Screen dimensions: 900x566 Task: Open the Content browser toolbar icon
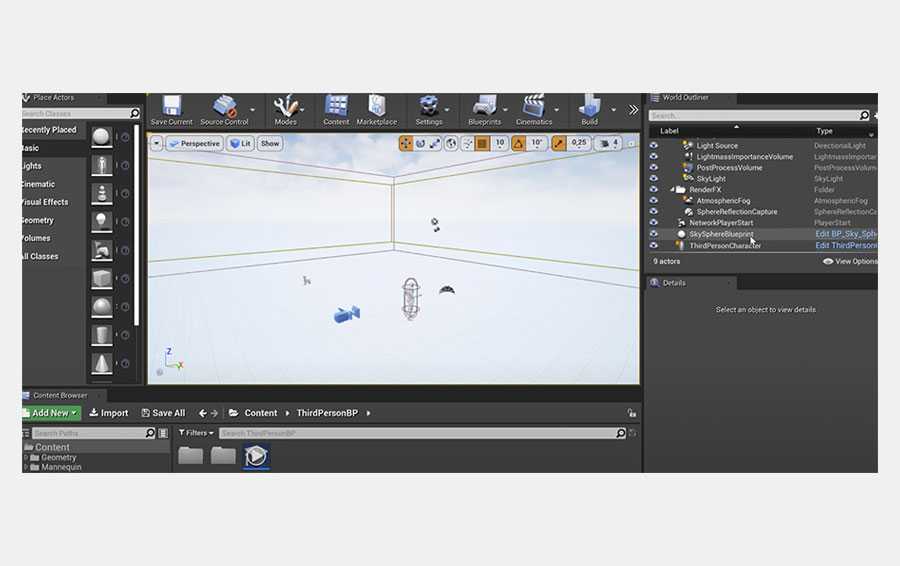coord(336,107)
